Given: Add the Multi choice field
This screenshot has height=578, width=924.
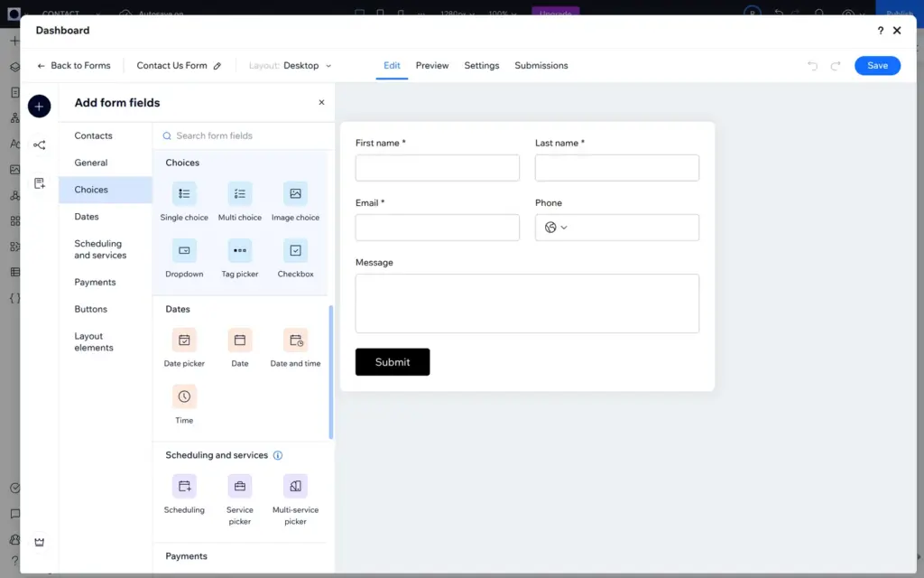Looking at the screenshot, I should pyautogui.click(x=240, y=201).
